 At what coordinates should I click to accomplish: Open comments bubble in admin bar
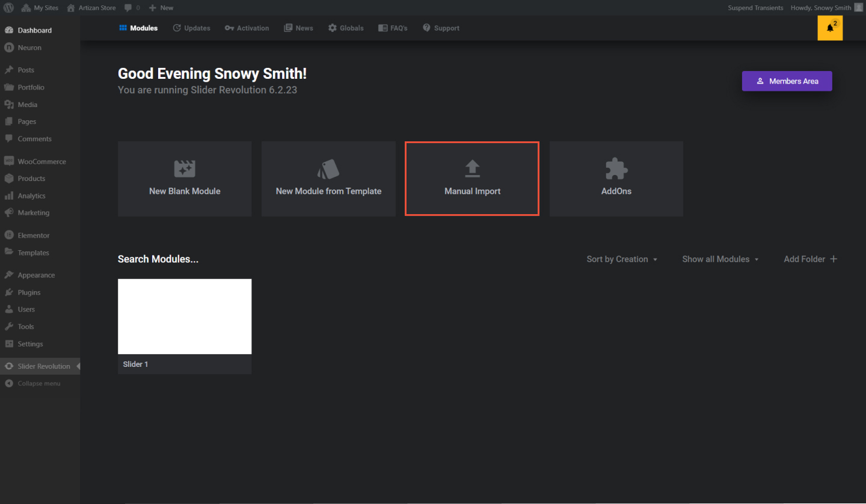click(x=132, y=8)
